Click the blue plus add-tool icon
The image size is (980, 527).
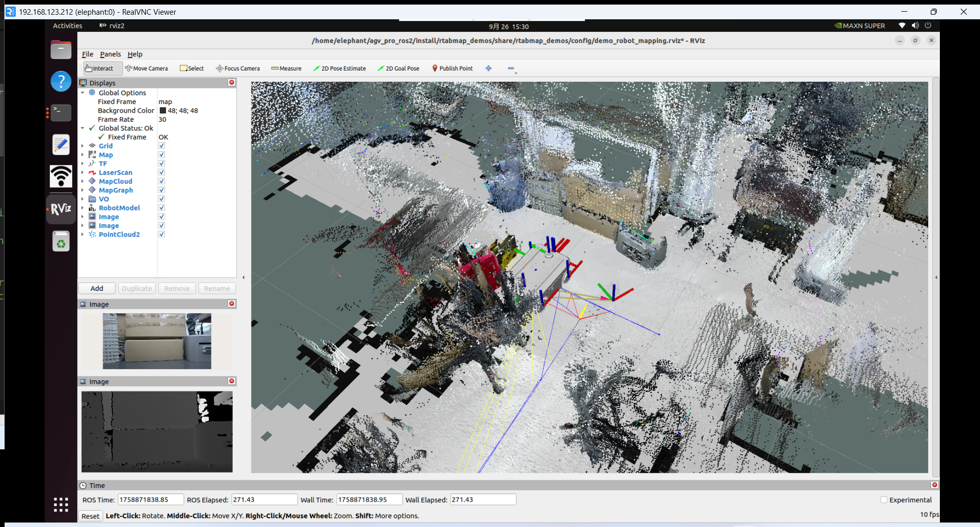coord(489,69)
